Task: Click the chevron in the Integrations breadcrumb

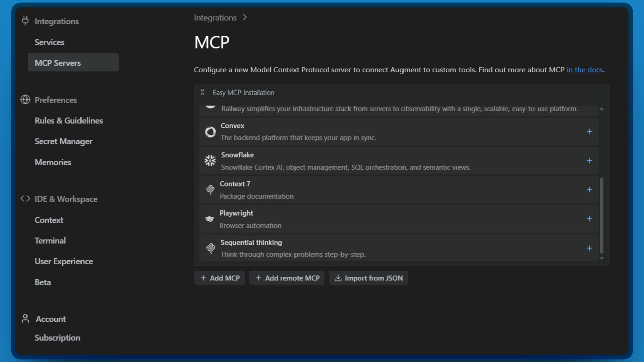Action: point(245,17)
